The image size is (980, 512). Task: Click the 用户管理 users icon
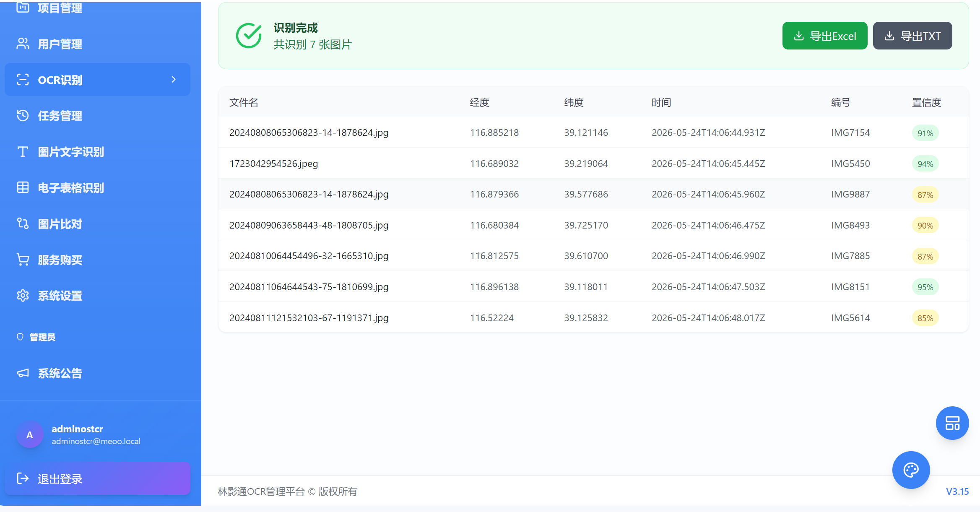click(23, 44)
